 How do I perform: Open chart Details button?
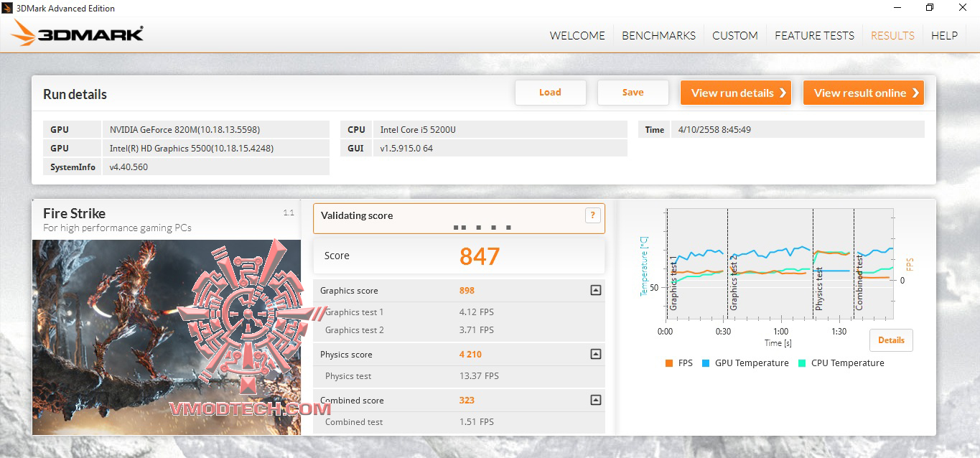tap(891, 340)
